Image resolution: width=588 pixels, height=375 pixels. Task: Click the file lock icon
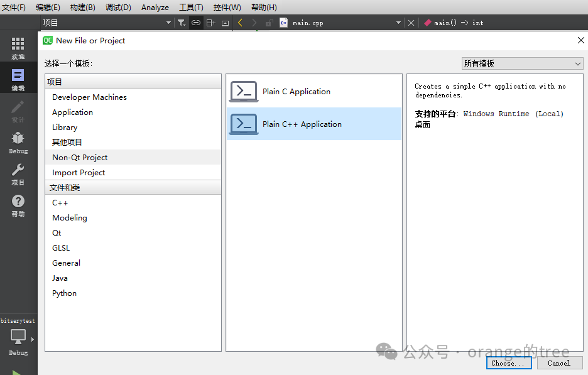click(x=269, y=23)
